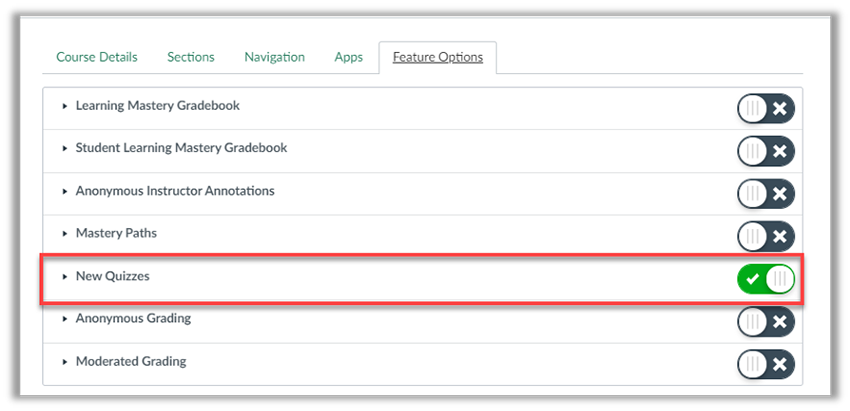Screen dimensions: 850x411
Task: Expand Learning Mastery Gradebook details arrow
Action: 66,106
